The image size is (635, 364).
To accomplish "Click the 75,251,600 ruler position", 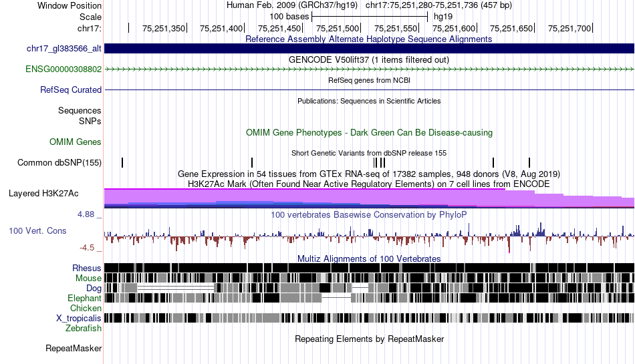I will click(x=454, y=28).
